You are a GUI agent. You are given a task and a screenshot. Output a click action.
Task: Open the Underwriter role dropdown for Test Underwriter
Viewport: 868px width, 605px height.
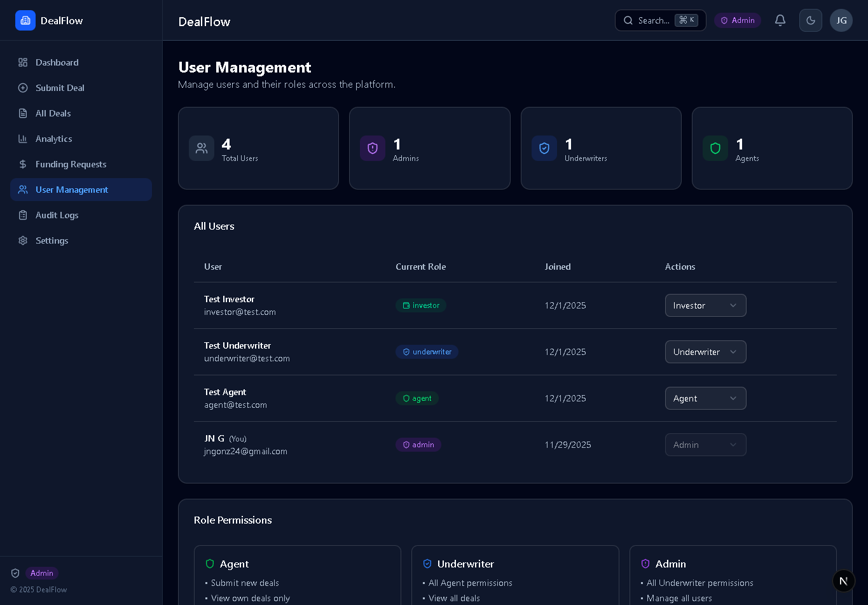tap(705, 352)
